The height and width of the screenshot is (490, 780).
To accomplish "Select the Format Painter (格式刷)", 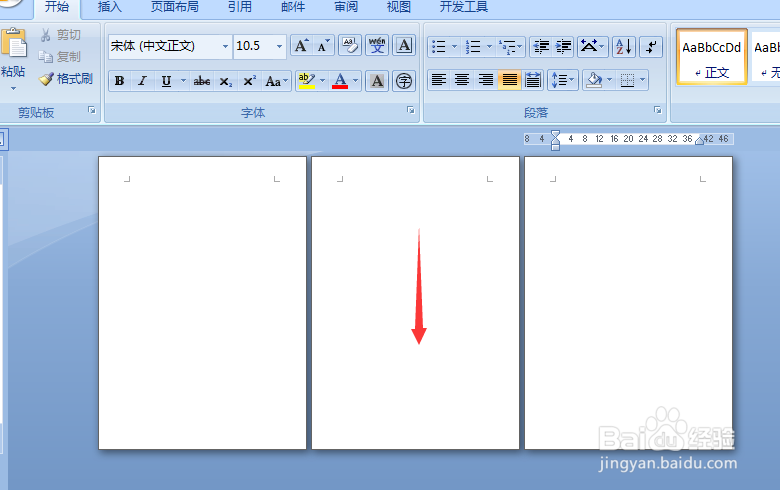I will (x=66, y=79).
